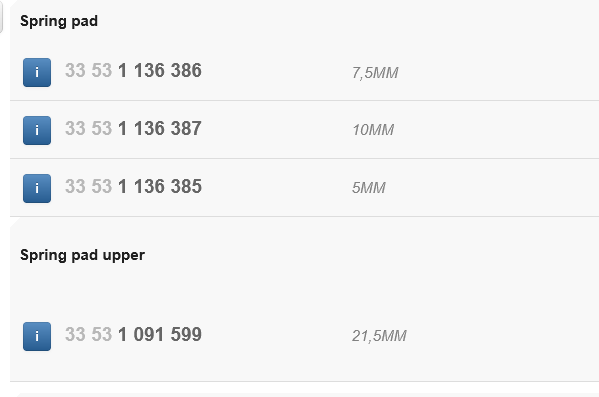Click grey 33 53 prefix of 136 385
Screen dimensions: 599x397
[88, 186]
